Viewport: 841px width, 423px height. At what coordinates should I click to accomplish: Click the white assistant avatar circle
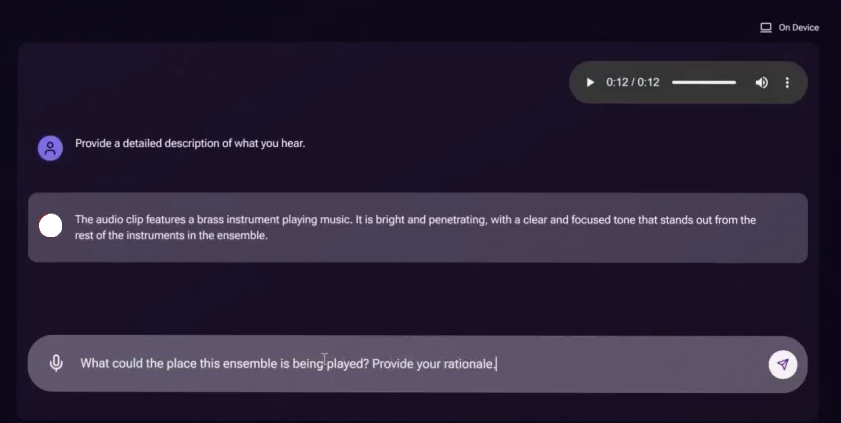point(50,226)
